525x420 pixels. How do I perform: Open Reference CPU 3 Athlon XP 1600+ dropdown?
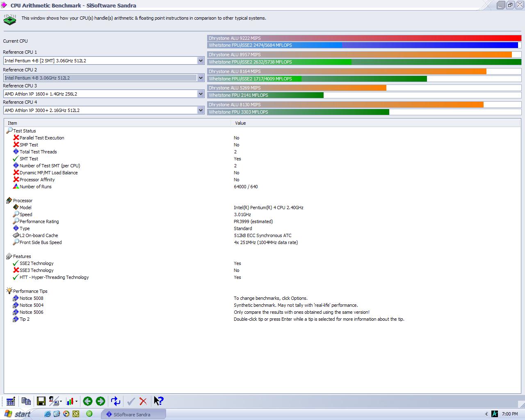201,94
